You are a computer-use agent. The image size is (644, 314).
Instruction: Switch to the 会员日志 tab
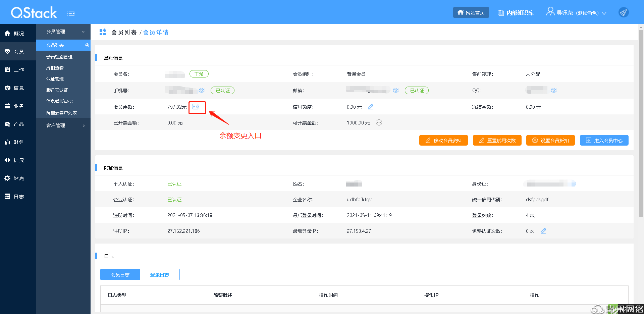[x=120, y=274]
